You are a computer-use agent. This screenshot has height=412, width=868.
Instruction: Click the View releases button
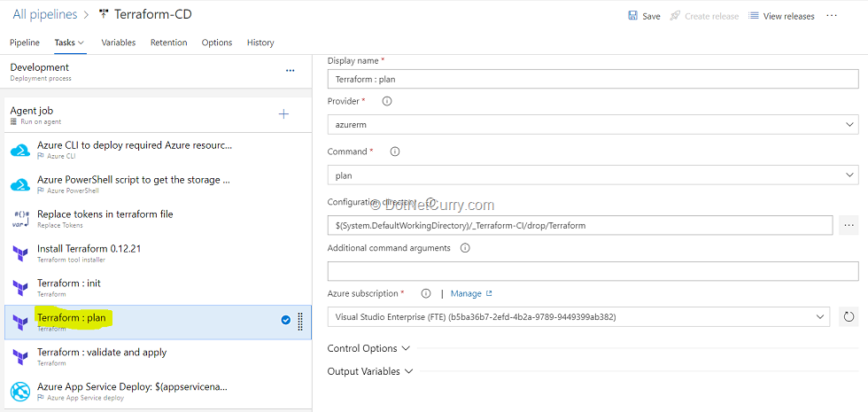point(781,16)
